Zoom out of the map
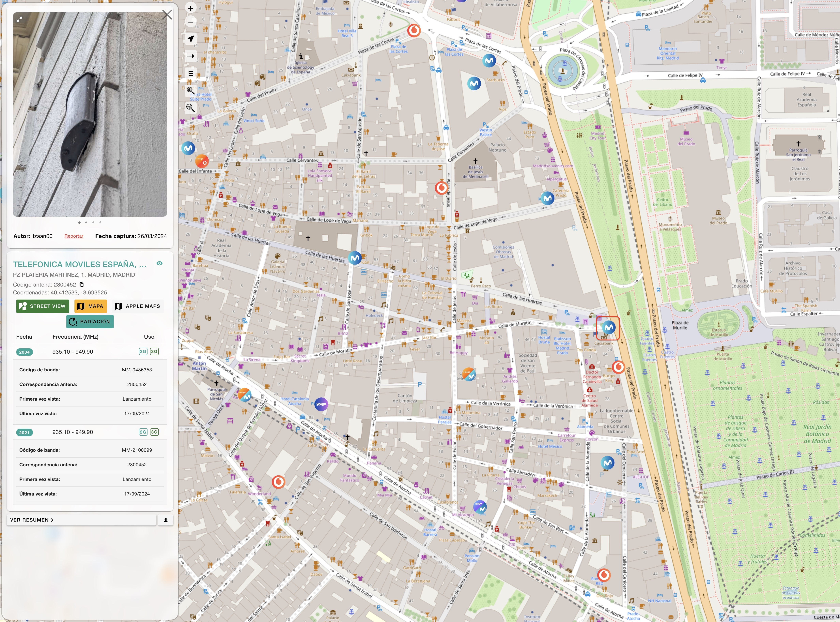This screenshot has height=622, width=840. tap(191, 22)
